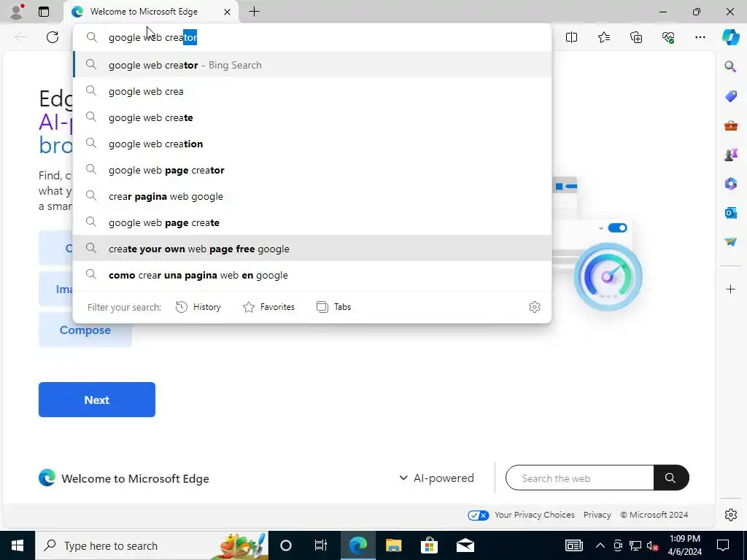Select 'como crear una pagina web en google'
Viewport: 747px width, 560px height.
point(312,275)
